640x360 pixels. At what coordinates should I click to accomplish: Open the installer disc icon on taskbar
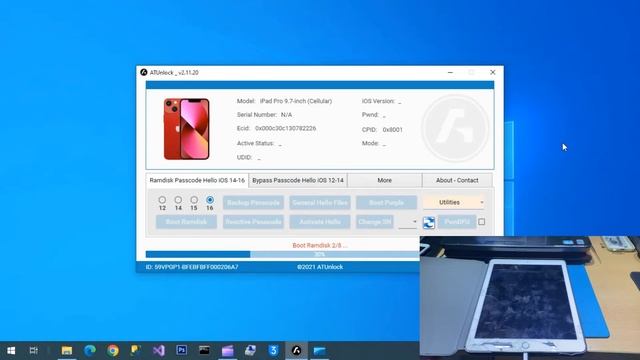pyautogui.click(x=250, y=351)
